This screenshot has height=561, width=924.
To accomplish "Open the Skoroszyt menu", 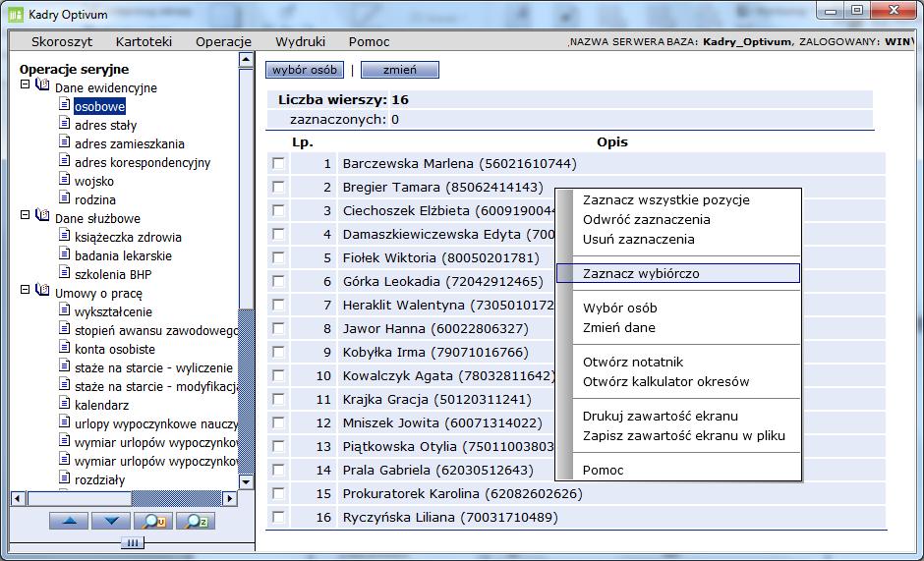I will 62,42.
